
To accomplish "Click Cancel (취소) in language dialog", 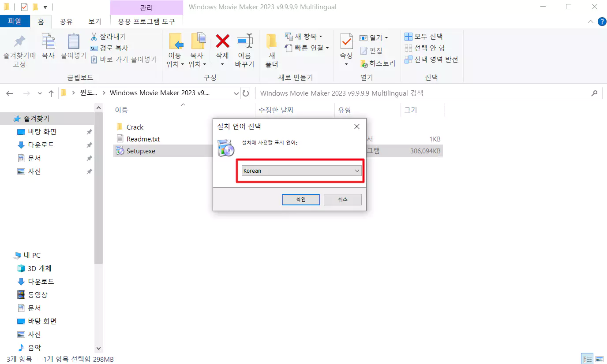I will coord(343,200).
